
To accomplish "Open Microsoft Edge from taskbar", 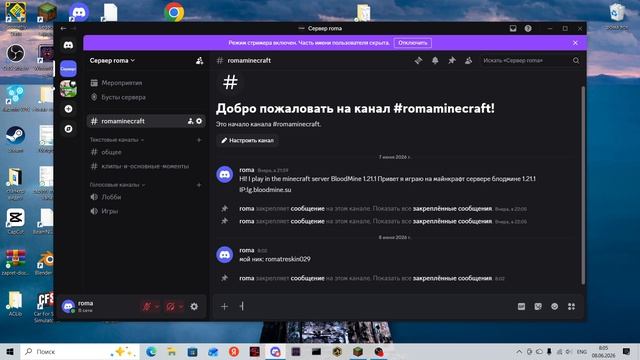I will tap(151, 352).
